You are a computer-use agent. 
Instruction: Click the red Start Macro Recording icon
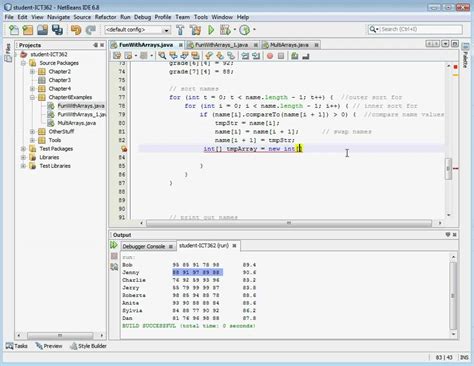pyautogui.click(x=270, y=56)
